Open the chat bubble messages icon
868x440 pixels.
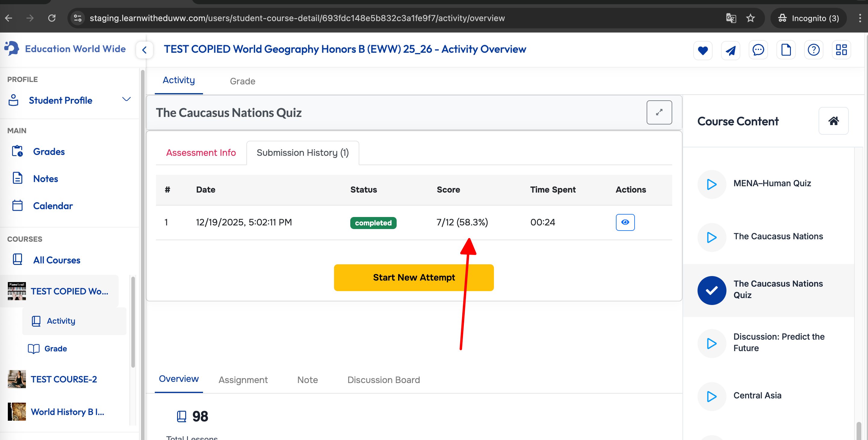coord(758,50)
